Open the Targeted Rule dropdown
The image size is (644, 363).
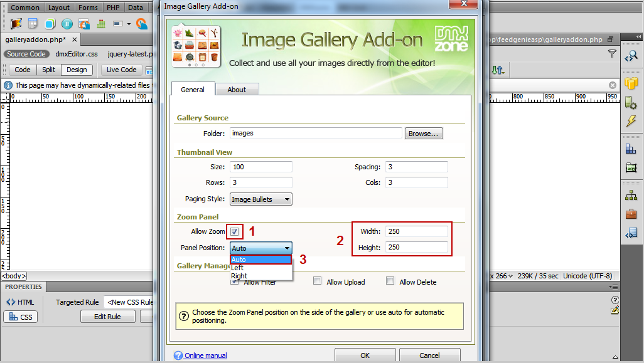pos(129,302)
